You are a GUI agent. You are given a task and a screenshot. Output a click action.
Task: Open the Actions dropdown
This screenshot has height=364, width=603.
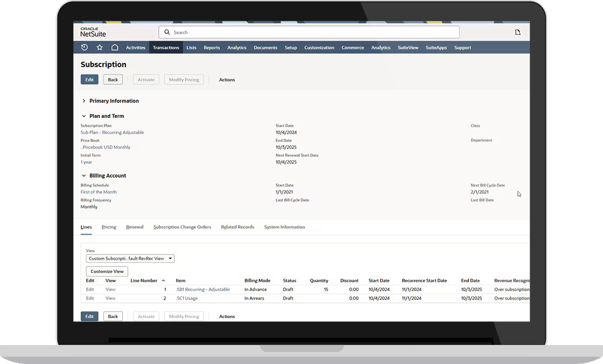click(x=227, y=80)
